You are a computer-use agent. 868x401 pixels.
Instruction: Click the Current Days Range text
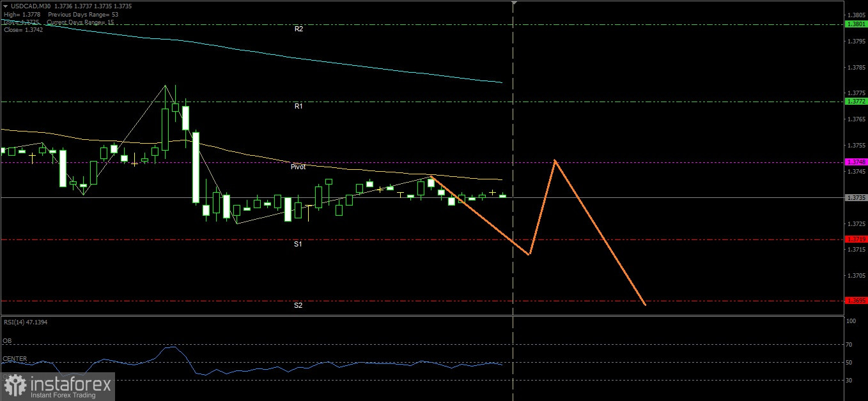click(x=81, y=22)
